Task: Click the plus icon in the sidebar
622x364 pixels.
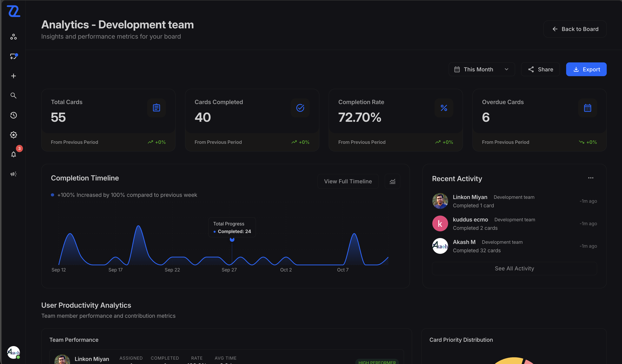Action: [14, 76]
